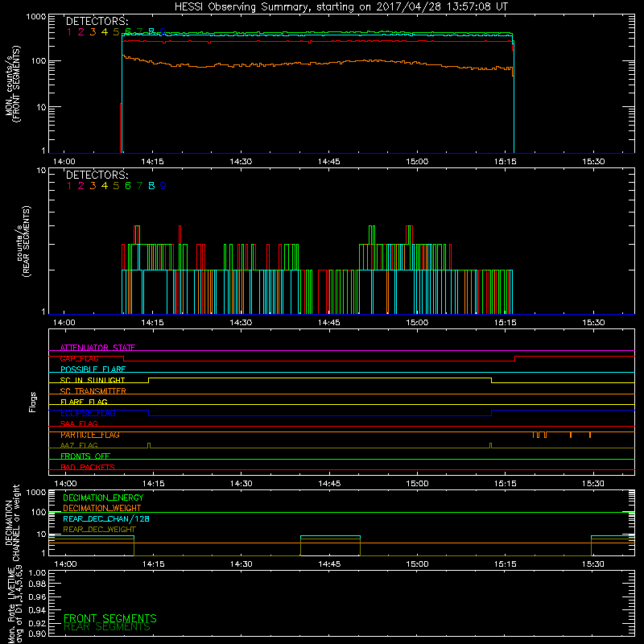The width and height of the screenshot is (644, 644).
Task: Click the SAA_FLAG label
Action: tap(79, 423)
